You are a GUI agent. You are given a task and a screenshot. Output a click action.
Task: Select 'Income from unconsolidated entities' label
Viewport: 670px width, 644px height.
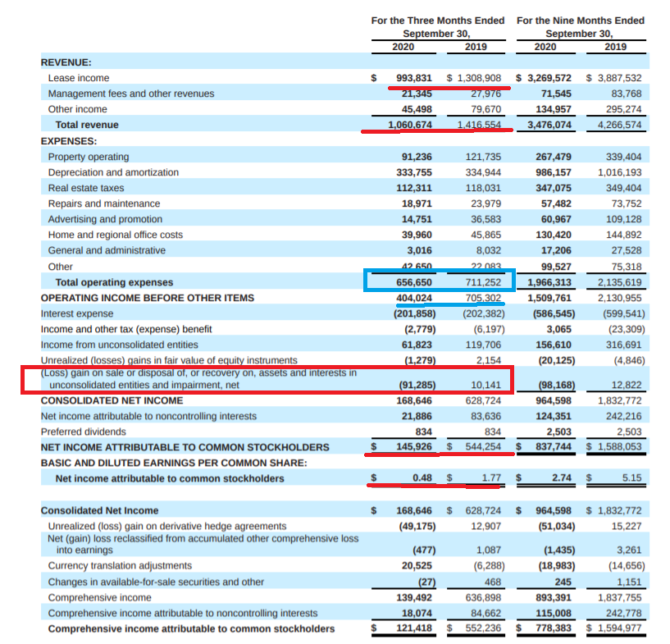pyautogui.click(x=119, y=345)
